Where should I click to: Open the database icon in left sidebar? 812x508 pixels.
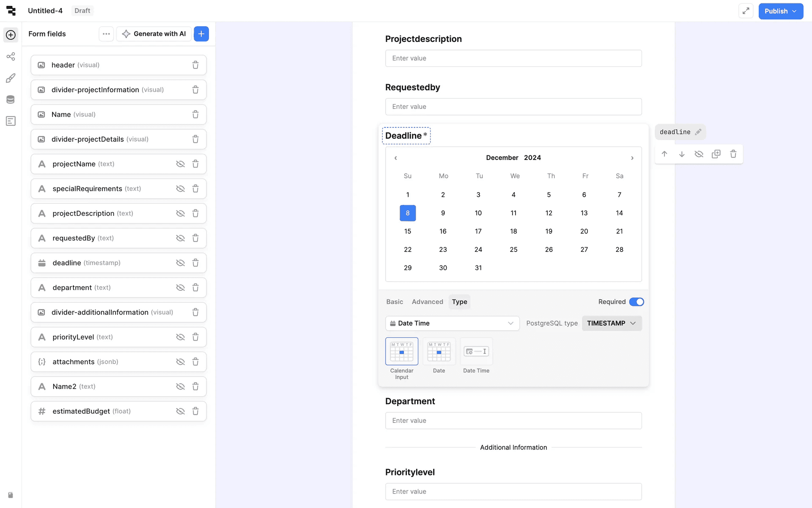point(11,99)
